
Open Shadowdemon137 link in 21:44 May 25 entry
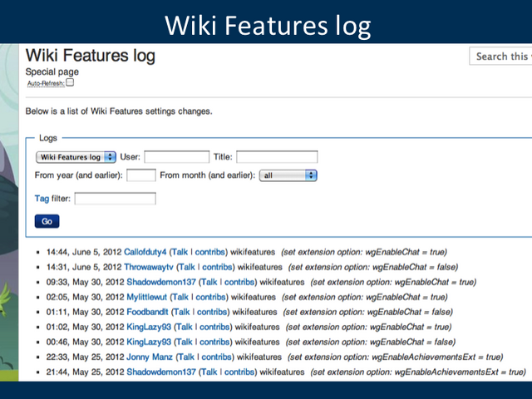[x=161, y=372]
